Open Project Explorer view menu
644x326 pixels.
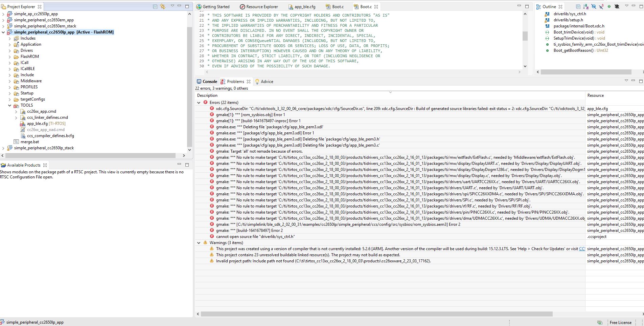coord(172,6)
